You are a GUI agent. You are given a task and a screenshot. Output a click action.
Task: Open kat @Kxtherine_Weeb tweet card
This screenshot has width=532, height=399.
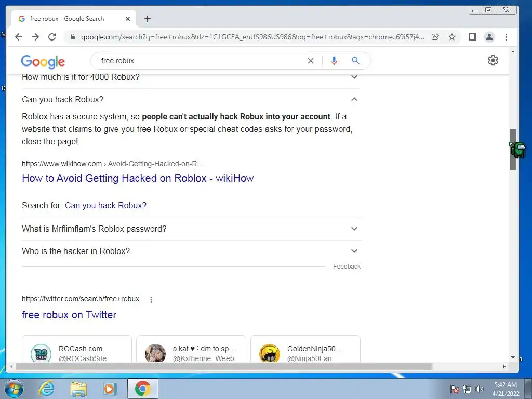(x=191, y=349)
